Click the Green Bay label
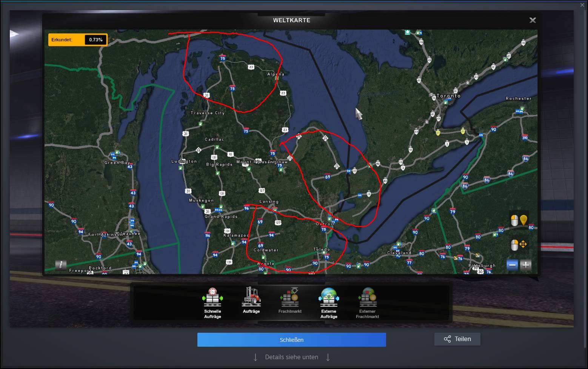This screenshot has width=588, height=369. point(117,163)
